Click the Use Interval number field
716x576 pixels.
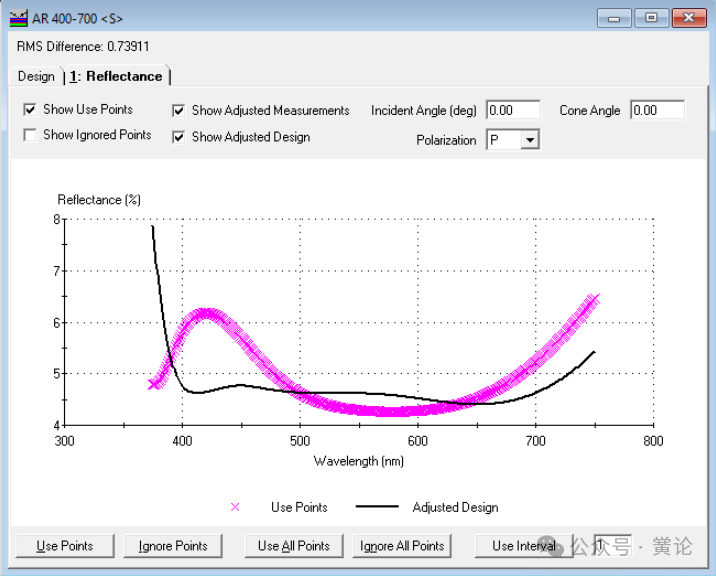tap(613, 545)
